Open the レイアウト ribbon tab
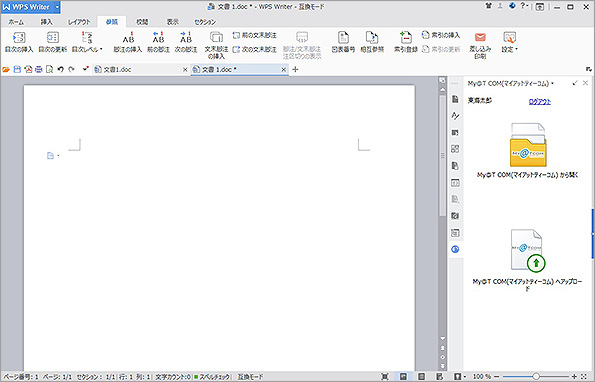Screen dimensions: 595x382 pyautogui.click(x=79, y=22)
